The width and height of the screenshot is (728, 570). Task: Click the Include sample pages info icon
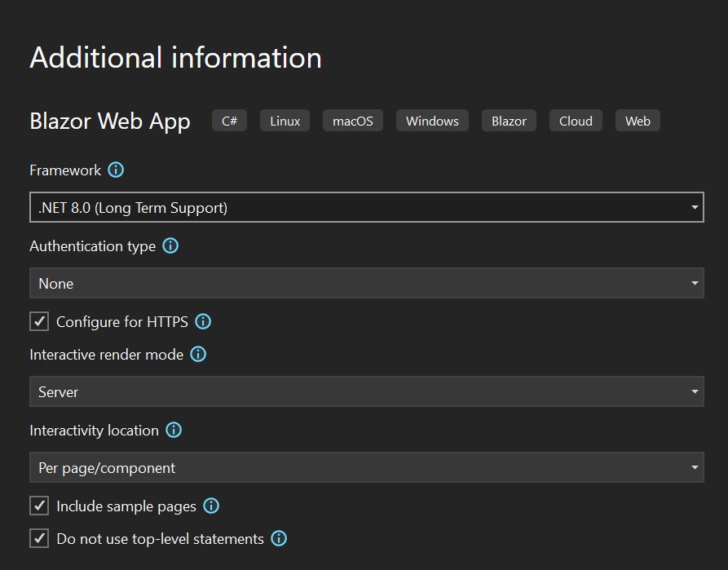point(211,506)
